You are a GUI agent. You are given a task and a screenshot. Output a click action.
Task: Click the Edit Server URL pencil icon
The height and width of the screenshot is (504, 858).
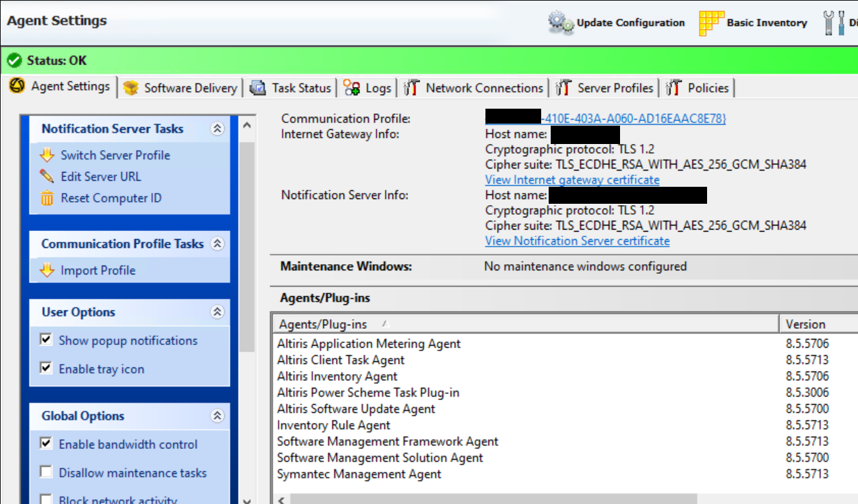[47, 177]
